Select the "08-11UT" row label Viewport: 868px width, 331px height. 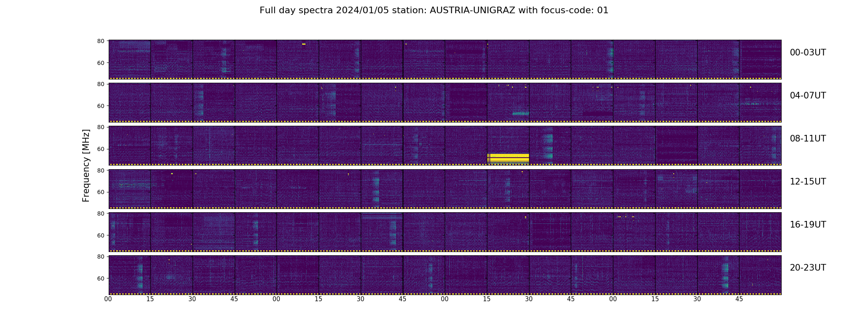(808, 139)
